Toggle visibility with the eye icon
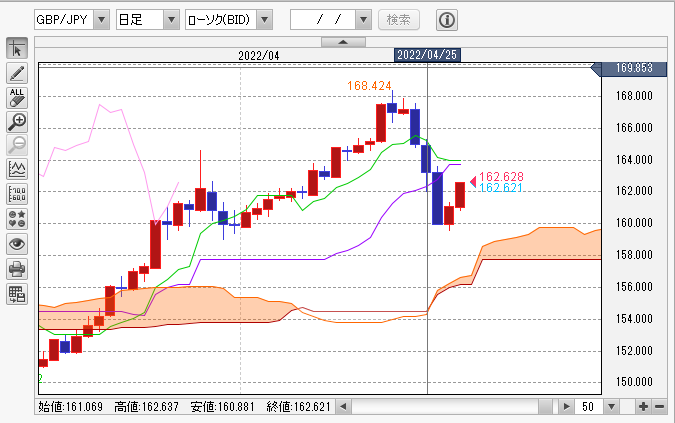Image resolution: width=675 pixels, height=423 pixels. click(17, 244)
